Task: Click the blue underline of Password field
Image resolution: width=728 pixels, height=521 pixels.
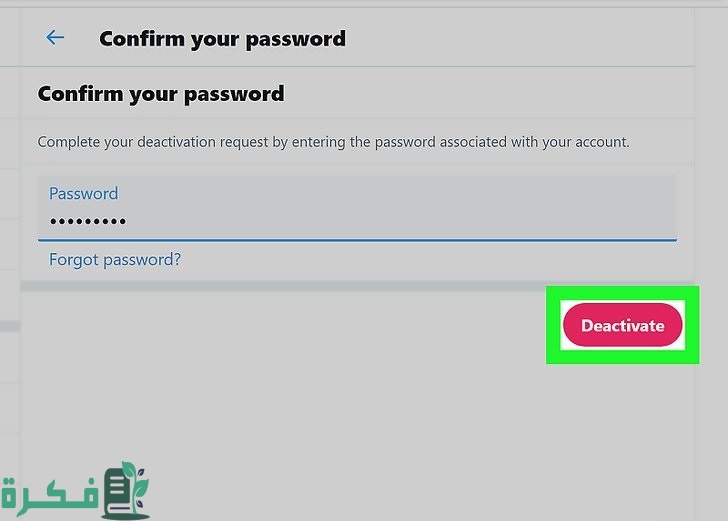Action: tap(357, 240)
